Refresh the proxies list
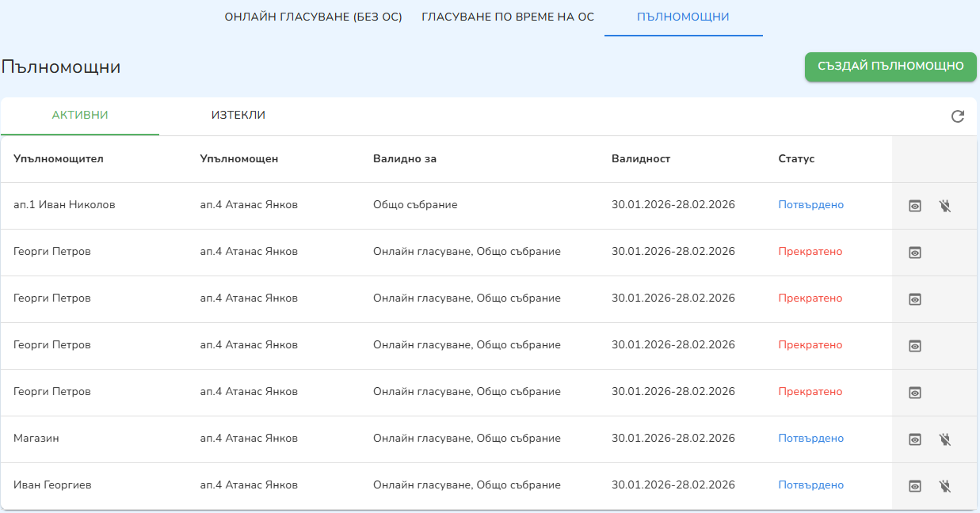 click(958, 116)
